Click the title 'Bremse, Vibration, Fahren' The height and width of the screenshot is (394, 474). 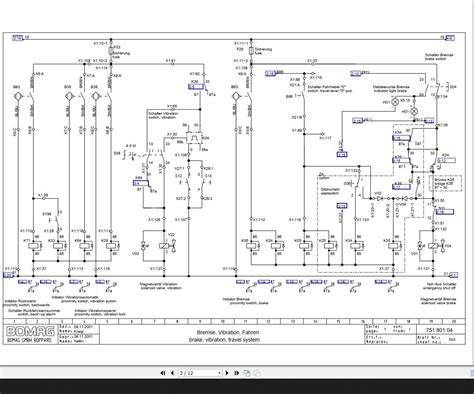(228, 332)
